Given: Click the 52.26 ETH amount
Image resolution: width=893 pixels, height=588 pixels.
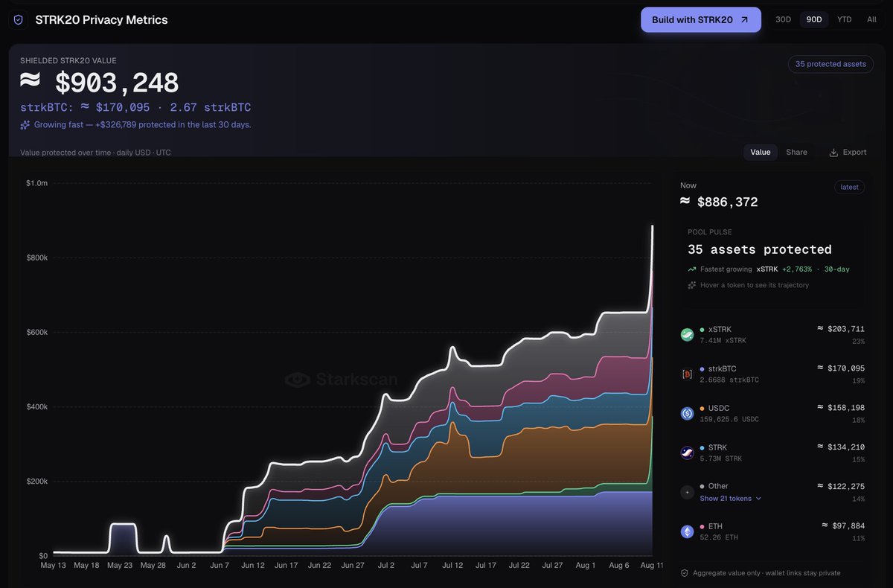Looking at the screenshot, I should 720,537.
